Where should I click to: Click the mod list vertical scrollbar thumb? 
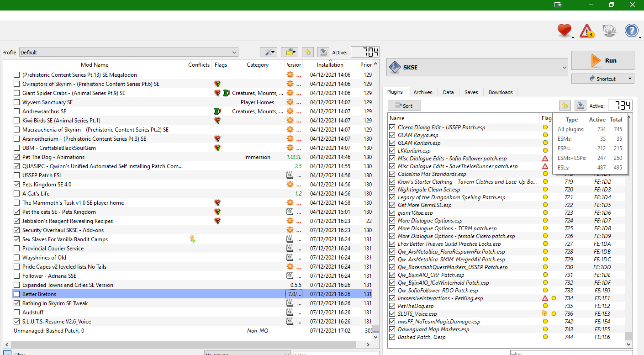coord(376,328)
